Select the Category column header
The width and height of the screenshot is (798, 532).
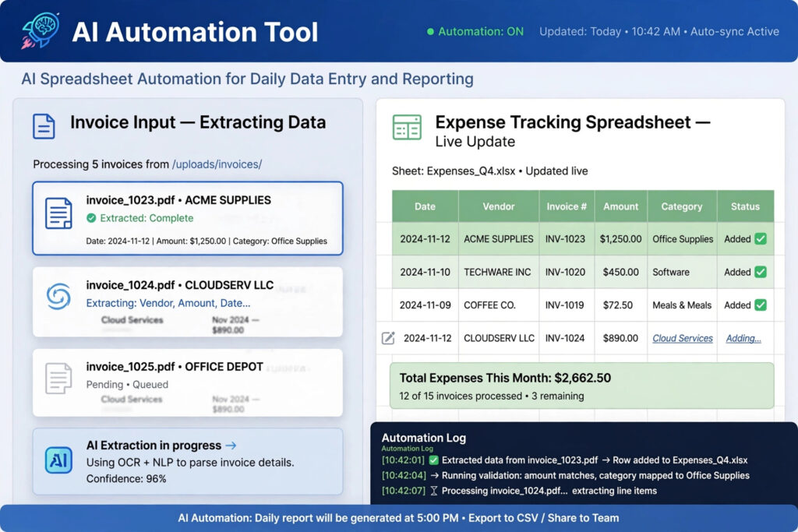tap(682, 206)
